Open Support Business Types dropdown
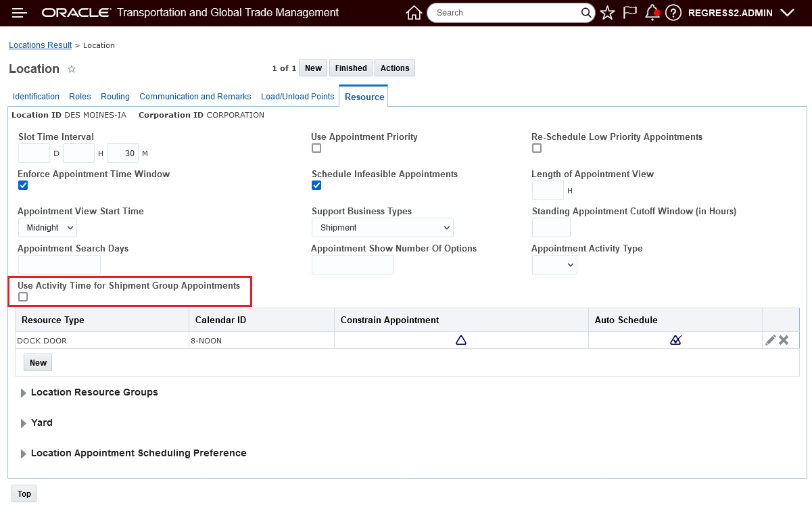Screen dimensions: 812x507 [x=383, y=228]
